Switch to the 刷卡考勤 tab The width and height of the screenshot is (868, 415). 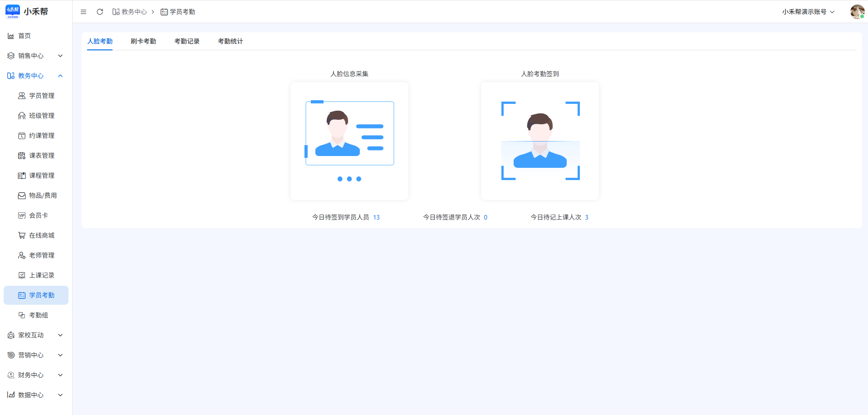pyautogui.click(x=143, y=41)
